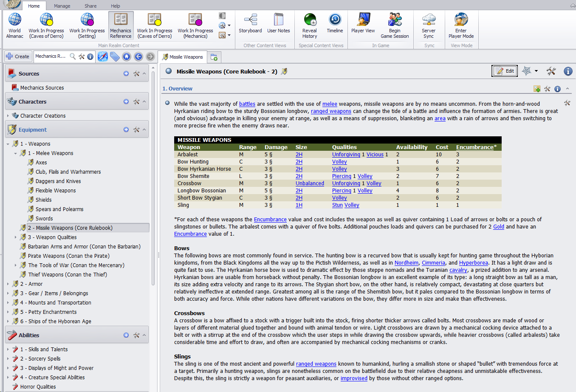The image size is (576, 392).
Task: Open the World Almanac view
Action: (14, 25)
